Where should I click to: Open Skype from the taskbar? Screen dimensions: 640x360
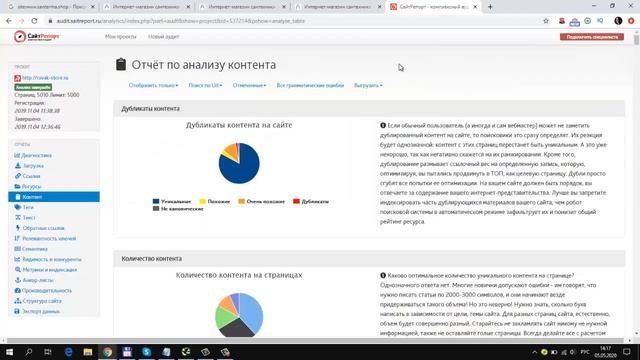tap(147, 352)
